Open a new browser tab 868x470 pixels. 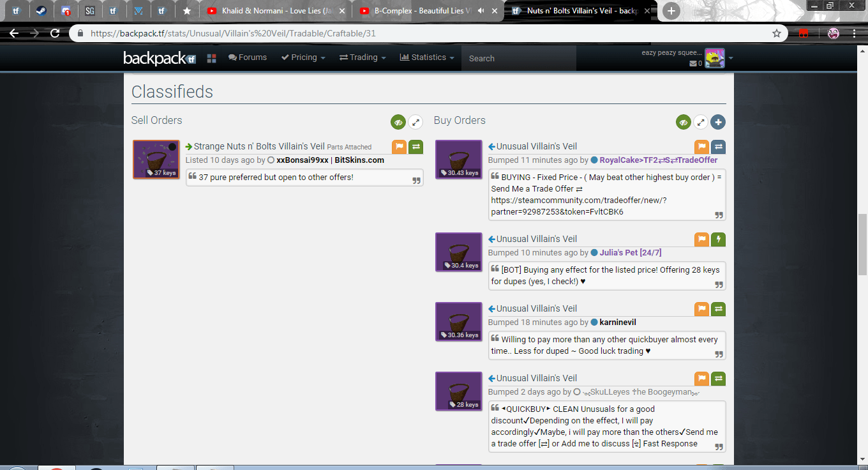coord(671,11)
